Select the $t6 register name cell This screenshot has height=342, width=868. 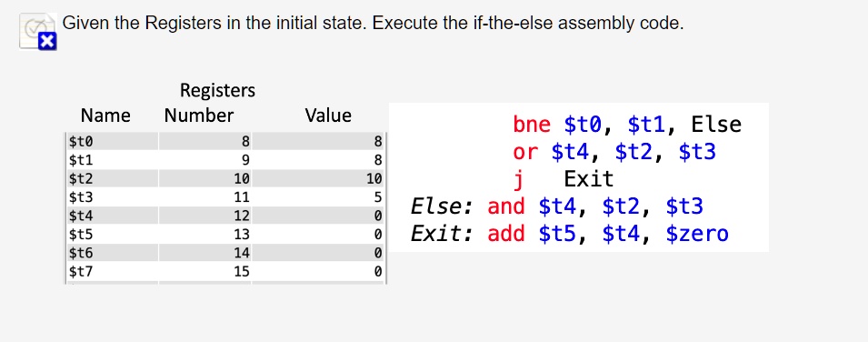click(x=113, y=253)
